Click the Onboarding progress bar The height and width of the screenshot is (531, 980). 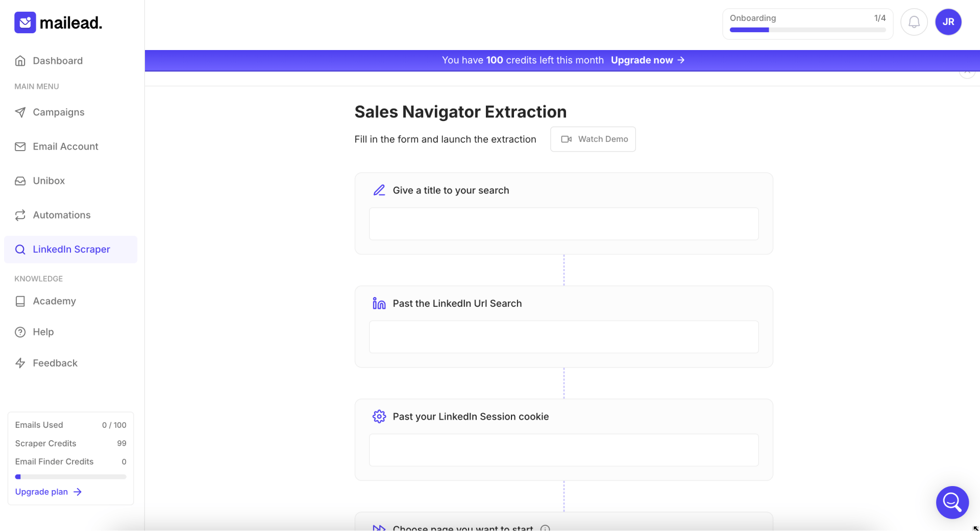(x=807, y=30)
